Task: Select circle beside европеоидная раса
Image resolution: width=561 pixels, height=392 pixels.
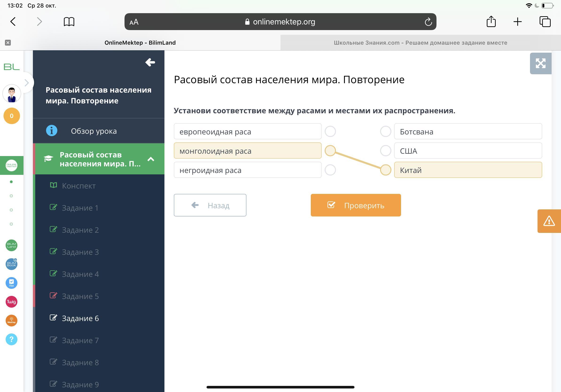Action: [330, 131]
